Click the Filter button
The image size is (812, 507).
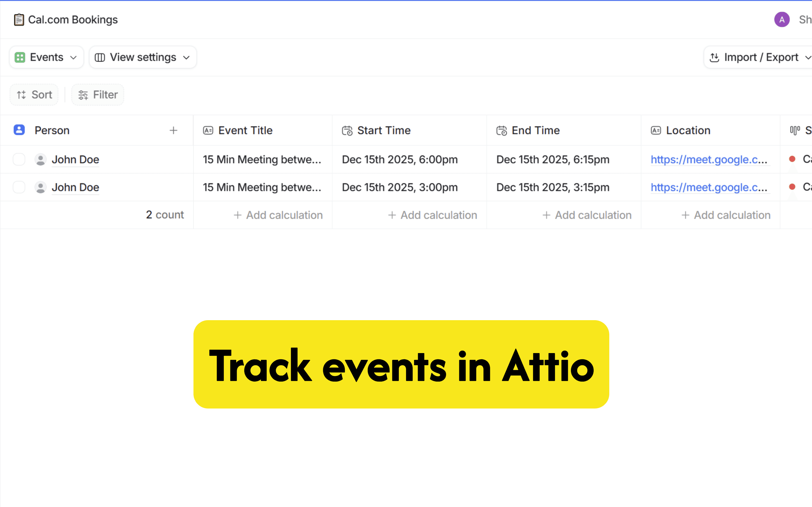[x=98, y=95]
